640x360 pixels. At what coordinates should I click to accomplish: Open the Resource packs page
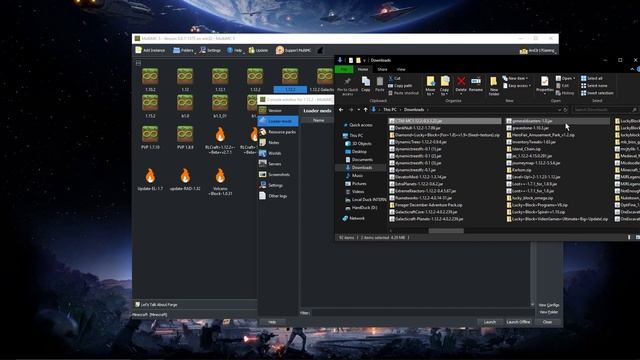[278, 132]
